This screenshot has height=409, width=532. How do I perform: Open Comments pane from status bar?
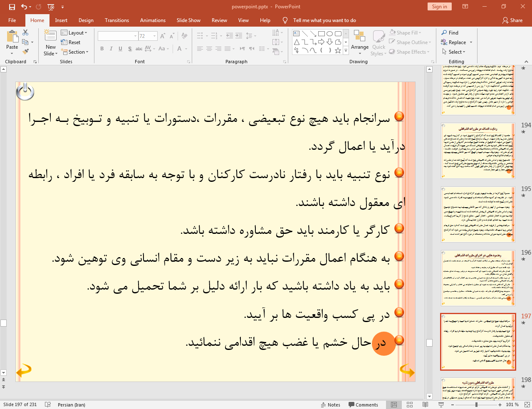pos(363,404)
